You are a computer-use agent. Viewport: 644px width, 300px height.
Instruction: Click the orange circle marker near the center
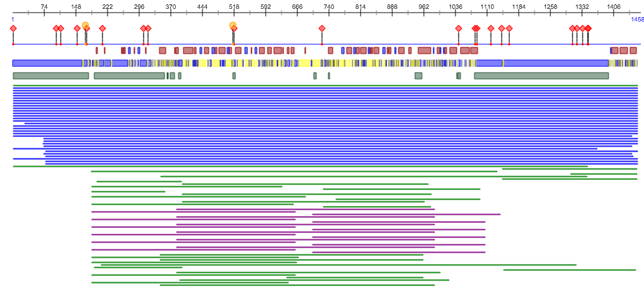233,25
